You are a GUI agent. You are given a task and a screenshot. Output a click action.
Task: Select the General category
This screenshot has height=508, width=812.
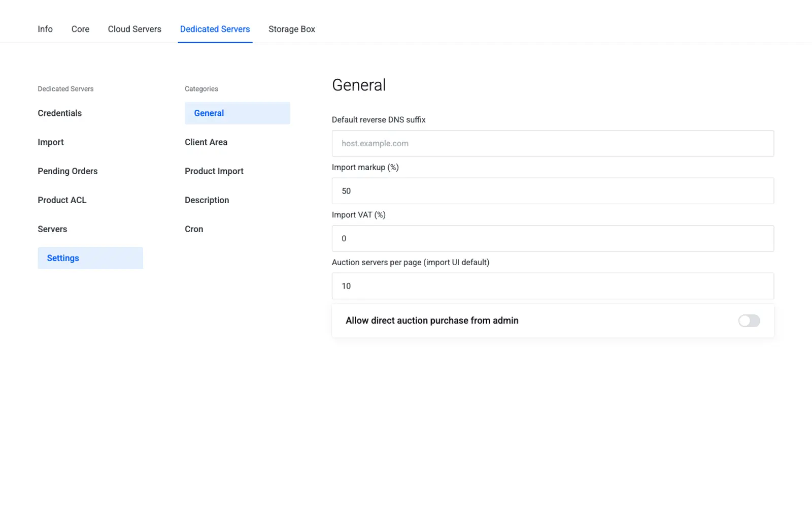[x=238, y=113]
